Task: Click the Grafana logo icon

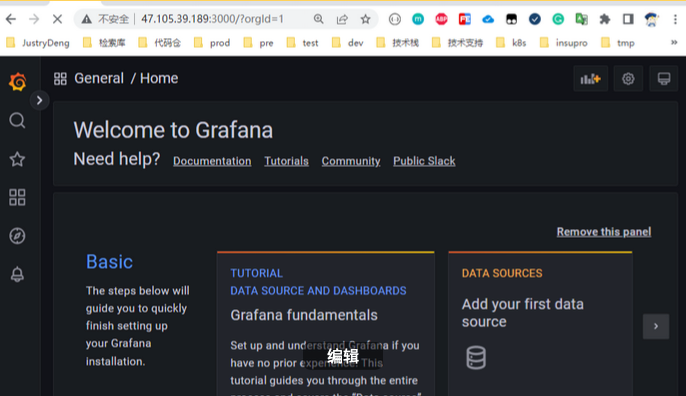Action: click(18, 82)
